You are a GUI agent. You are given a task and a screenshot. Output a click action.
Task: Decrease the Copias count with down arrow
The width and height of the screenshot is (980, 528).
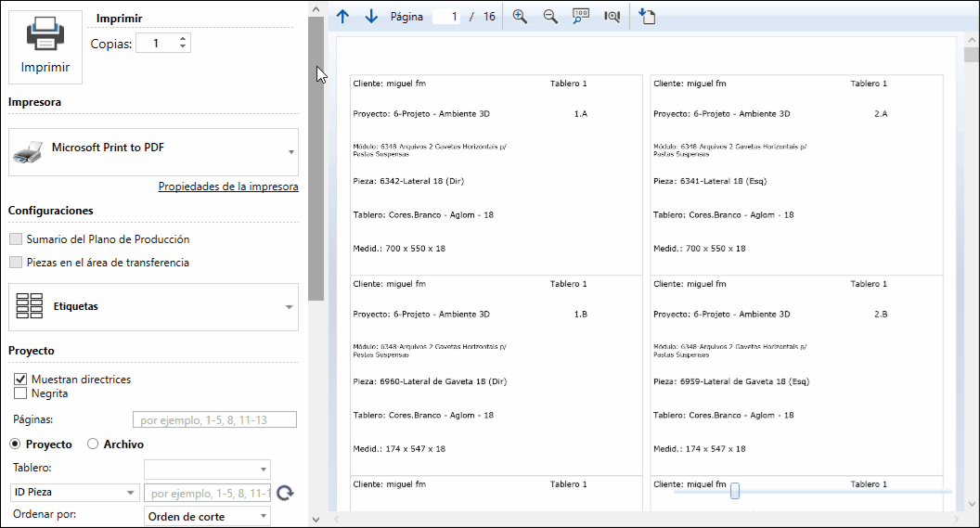(x=183, y=47)
